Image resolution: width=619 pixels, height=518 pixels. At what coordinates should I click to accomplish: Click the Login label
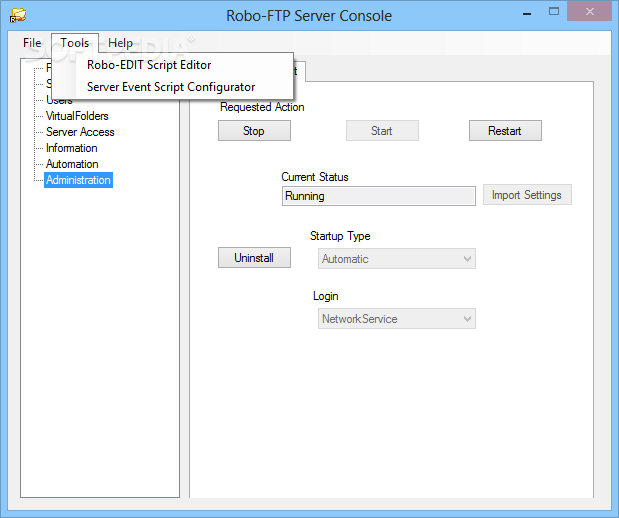click(326, 296)
